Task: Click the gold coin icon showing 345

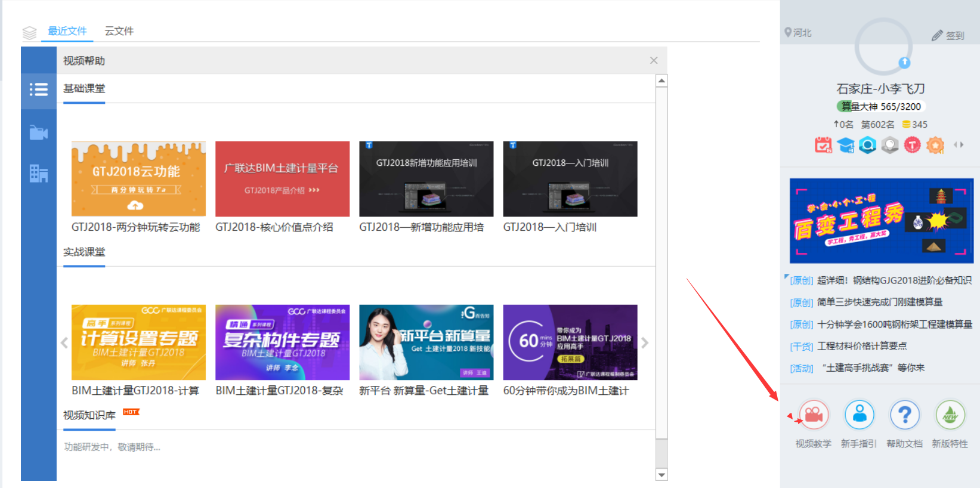Action: pos(906,124)
